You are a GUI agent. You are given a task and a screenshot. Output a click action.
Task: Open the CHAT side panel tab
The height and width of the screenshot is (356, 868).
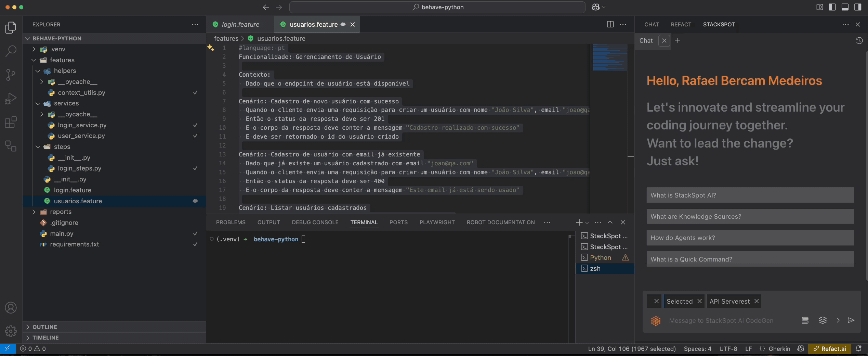[x=652, y=24]
